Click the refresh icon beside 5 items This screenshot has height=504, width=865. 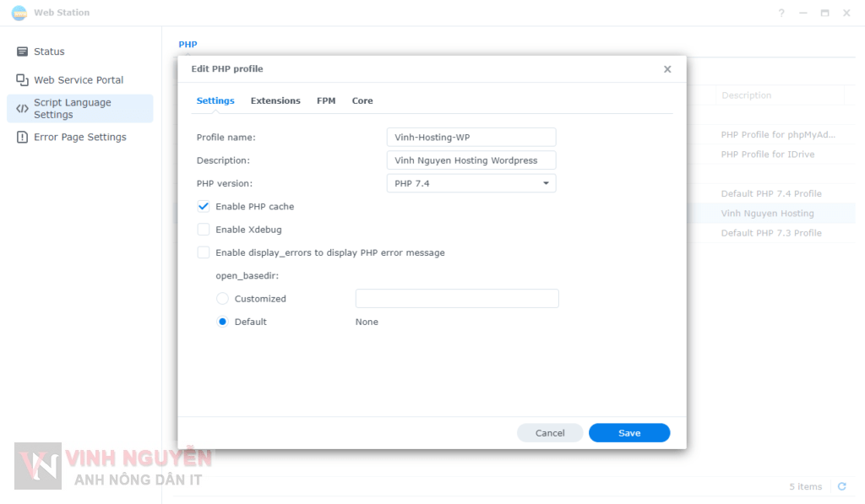841,486
